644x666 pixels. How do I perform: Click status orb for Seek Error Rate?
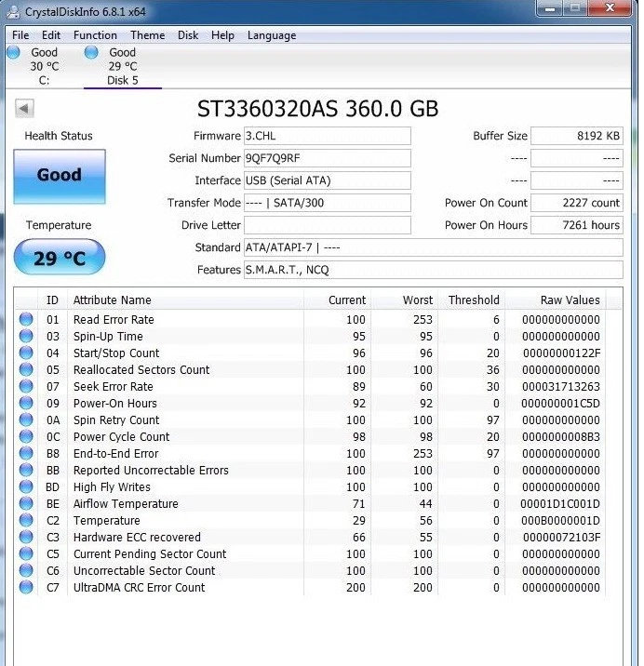26,387
